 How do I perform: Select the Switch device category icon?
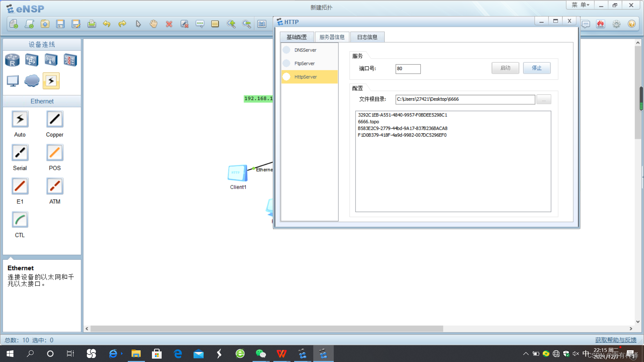coord(32,60)
